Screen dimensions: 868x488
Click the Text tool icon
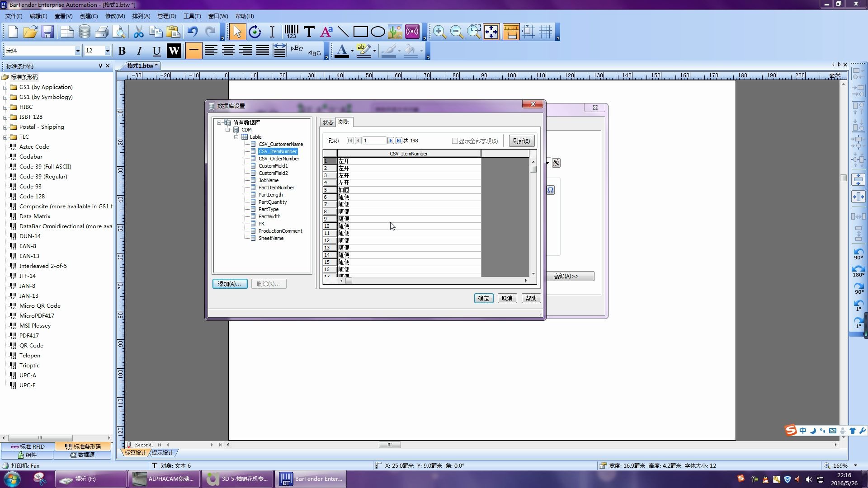309,32
